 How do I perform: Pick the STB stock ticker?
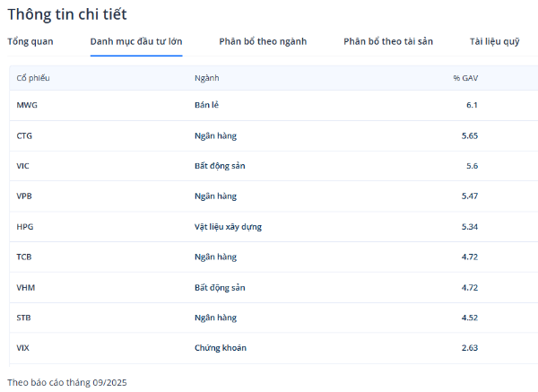[24, 318]
